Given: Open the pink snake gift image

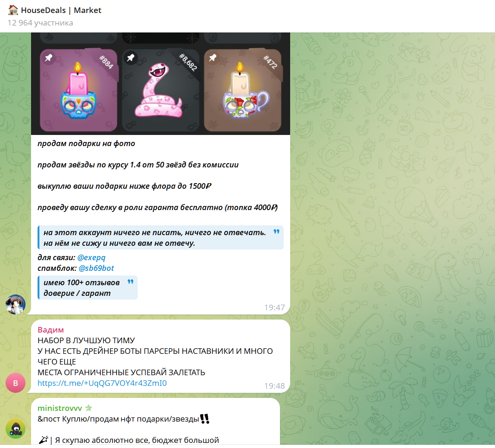Looking at the screenshot, I should tap(161, 90).
